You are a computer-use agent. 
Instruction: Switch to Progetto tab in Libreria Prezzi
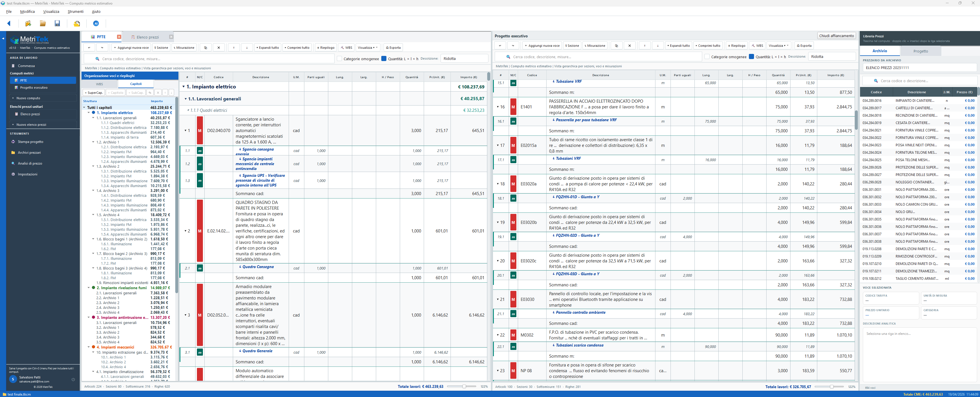921,51
